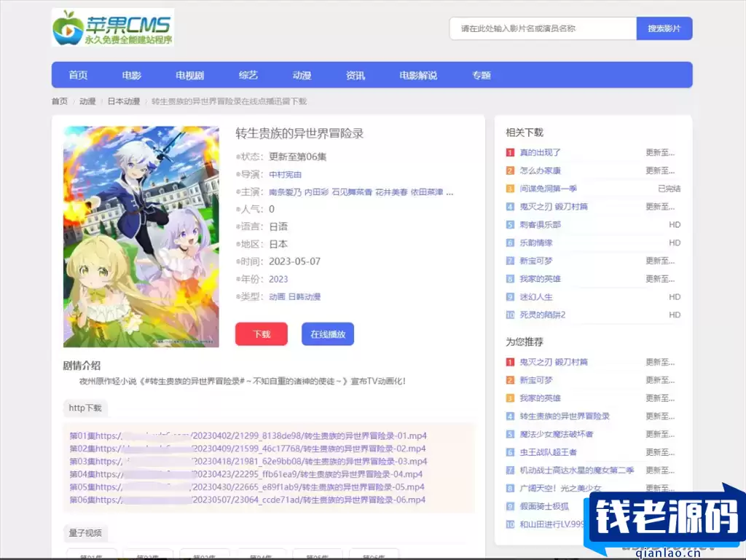Image resolution: width=746 pixels, height=560 pixels.
Task: Go to 首页 in the breadcrumb
Action: coord(60,101)
